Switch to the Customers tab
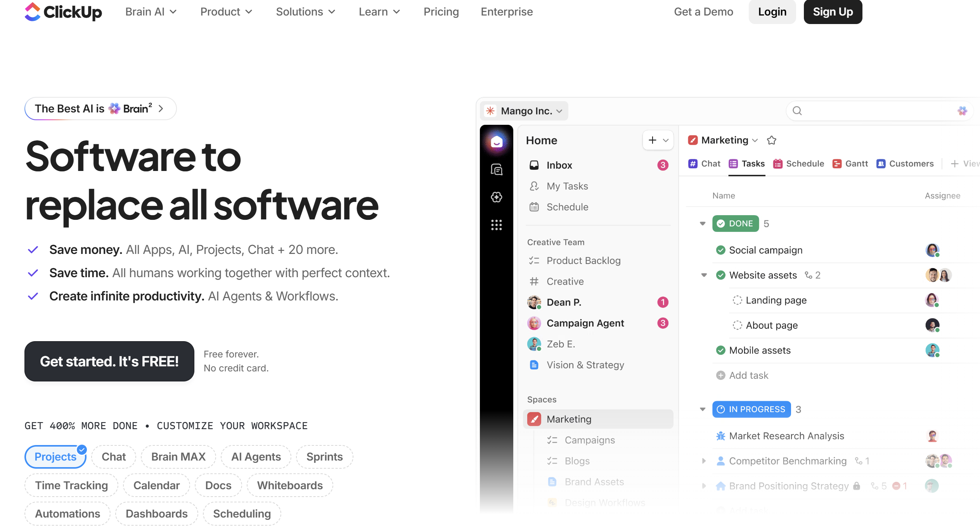This screenshot has height=528, width=980. [905, 164]
